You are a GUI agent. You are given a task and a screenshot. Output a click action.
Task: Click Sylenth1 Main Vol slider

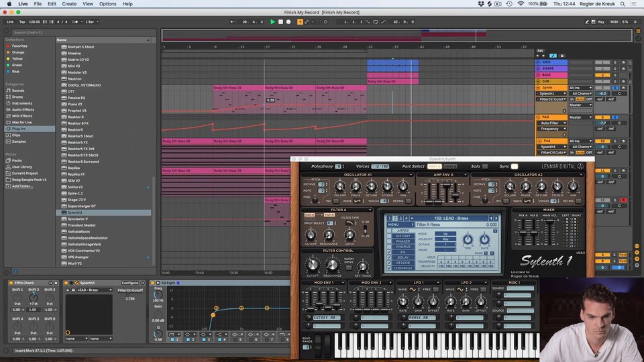[549, 232]
